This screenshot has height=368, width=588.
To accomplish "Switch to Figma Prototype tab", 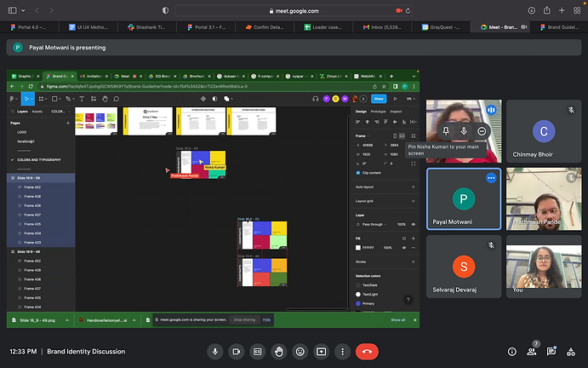I will (x=378, y=112).
